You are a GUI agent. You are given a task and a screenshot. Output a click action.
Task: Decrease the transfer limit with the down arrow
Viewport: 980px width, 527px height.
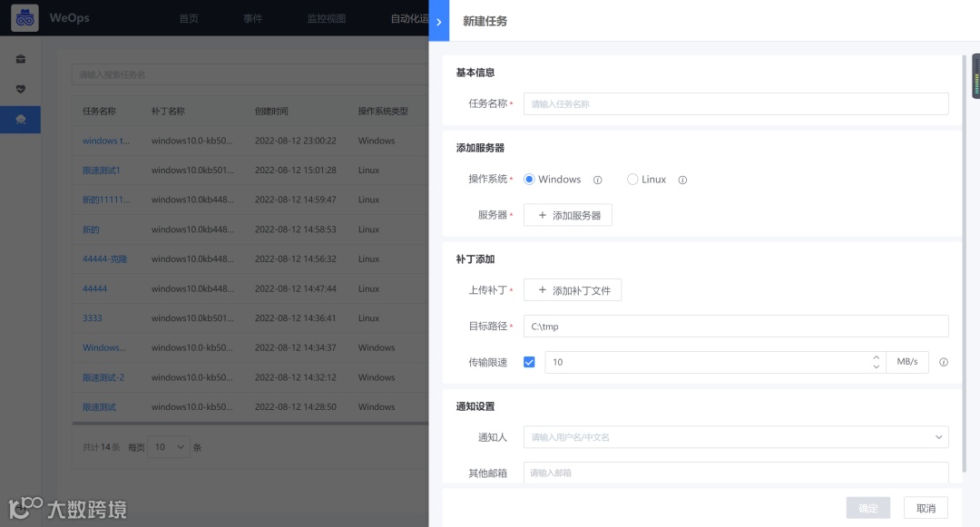click(x=877, y=366)
